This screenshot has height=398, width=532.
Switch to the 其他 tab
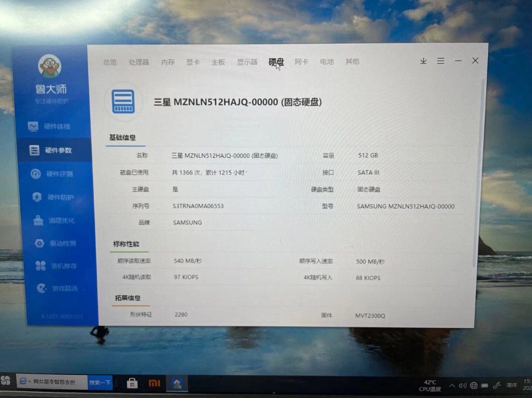pos(352,62)
